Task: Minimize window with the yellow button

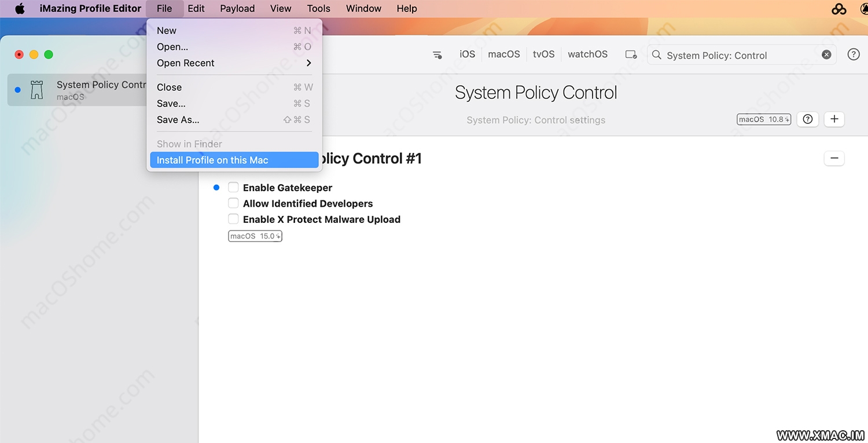Action: (34, 54)
